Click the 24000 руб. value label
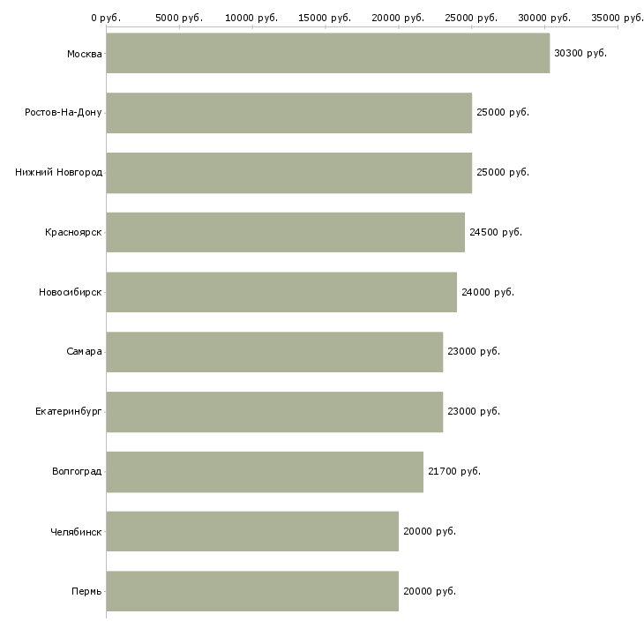The image size is (644, 644). tap(487, 292)
